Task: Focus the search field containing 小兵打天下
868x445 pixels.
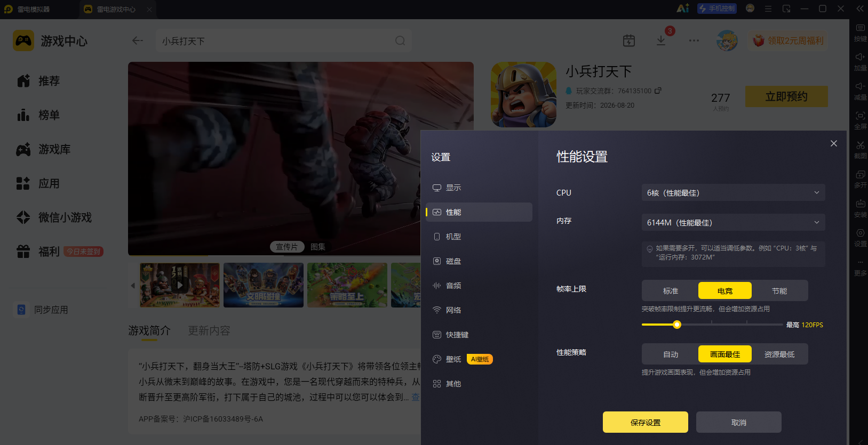Action: tap(284, 41)
